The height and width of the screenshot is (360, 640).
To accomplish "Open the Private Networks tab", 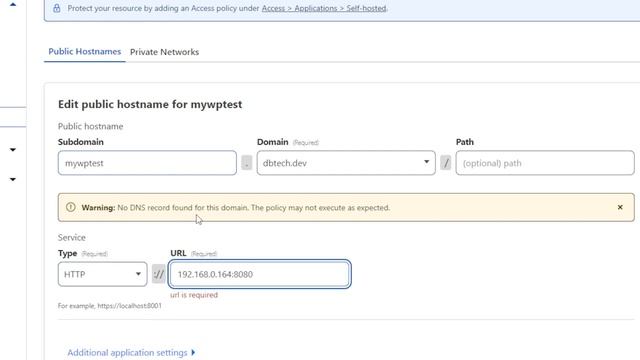I will coord(164,52).
